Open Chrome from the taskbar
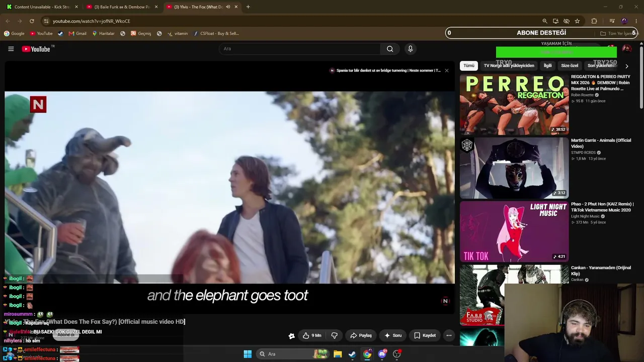The width and height of the screenshot is (644, 362). (x=367, y=354)
